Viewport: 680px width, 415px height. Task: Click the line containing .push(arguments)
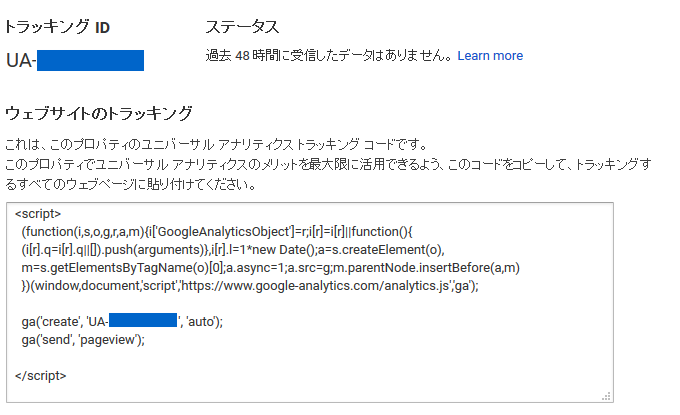pos(233,250)
